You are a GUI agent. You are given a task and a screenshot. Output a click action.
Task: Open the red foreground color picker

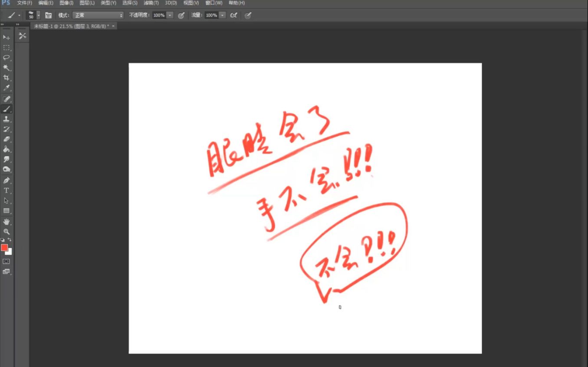click(4, 247)
